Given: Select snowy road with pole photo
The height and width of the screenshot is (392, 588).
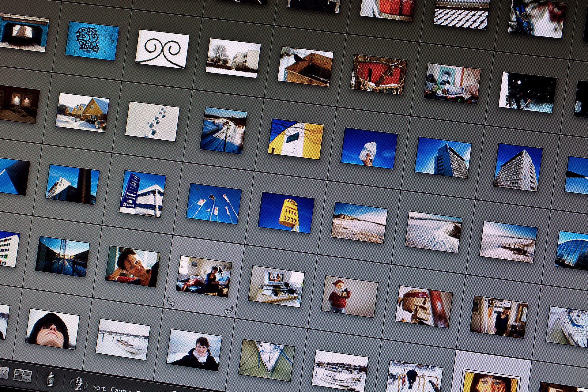Looking at the screenshot, I should click(223, 130).
